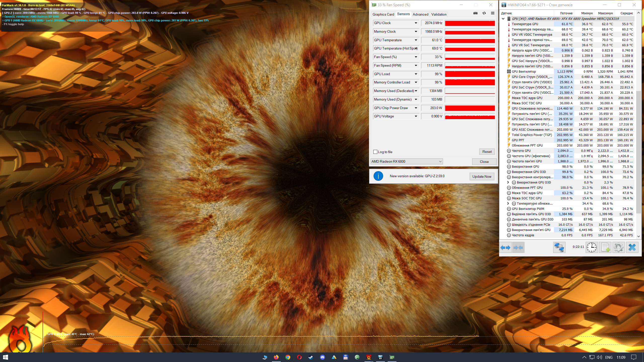The height and width of the screenshot is (362, 644).
Task: Open the Memory Clock sensor dropdown
Action: (416, 32)
